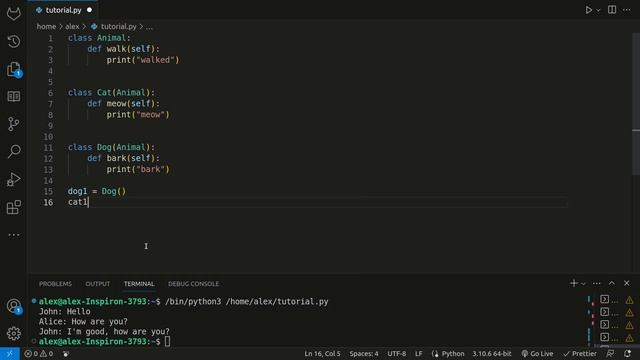This screenshot has height=360, width=640.
Task: Click on 'def walk(self):' line
Action: pos(123,49)
